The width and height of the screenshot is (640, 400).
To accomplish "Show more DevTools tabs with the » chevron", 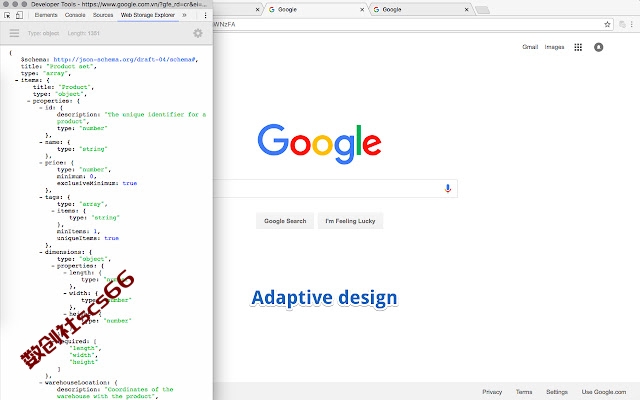I will click(184, 15).
